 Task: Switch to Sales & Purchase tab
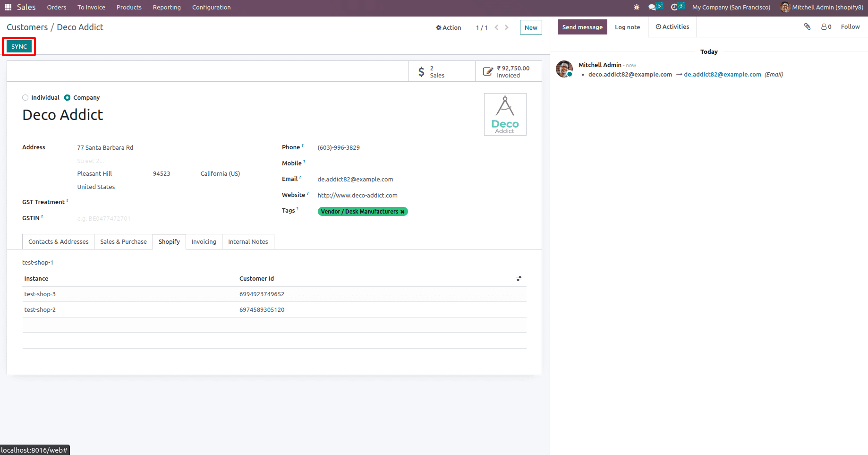[x=123, y=241]
